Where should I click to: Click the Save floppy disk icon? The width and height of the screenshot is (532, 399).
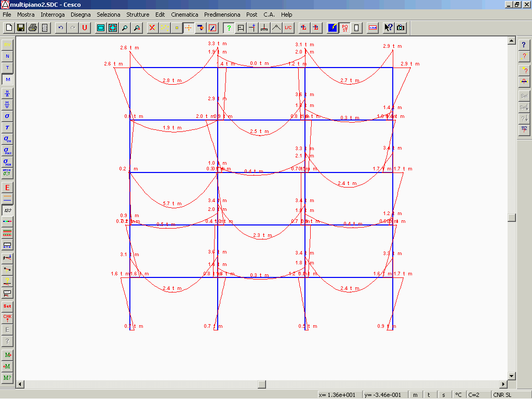[21, 28]
